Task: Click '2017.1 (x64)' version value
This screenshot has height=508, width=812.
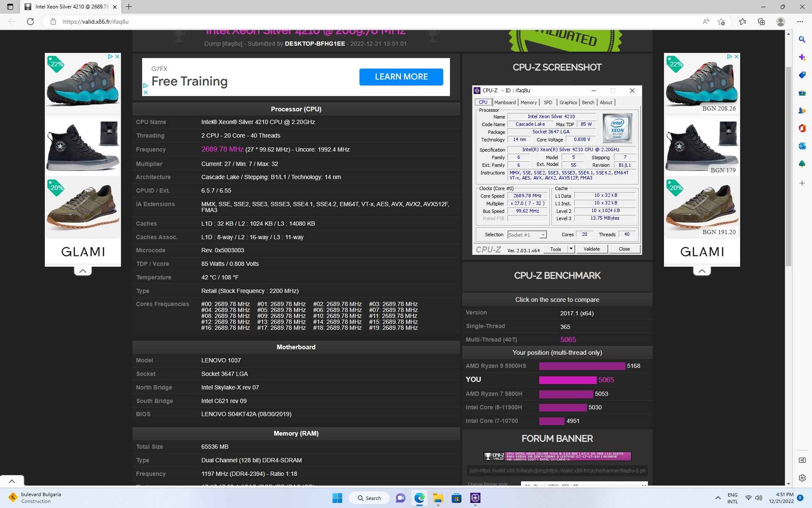Action: click(x=577, y=313)
